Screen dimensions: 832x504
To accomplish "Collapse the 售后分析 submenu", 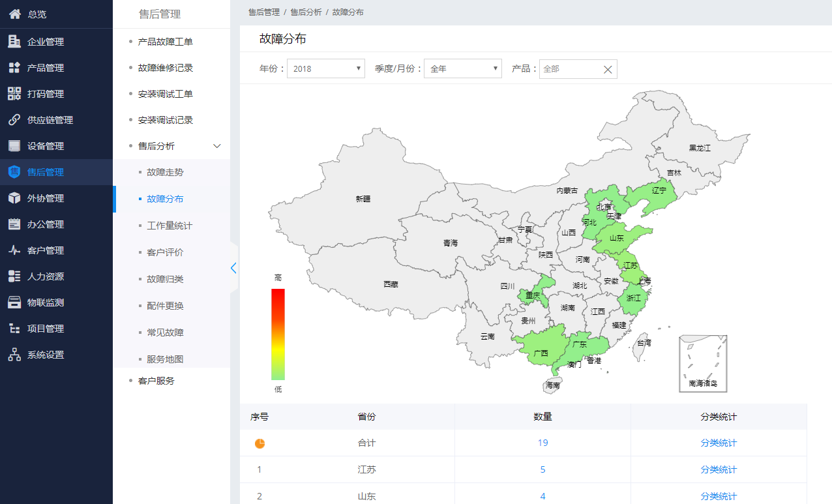I will click(218, 146).
